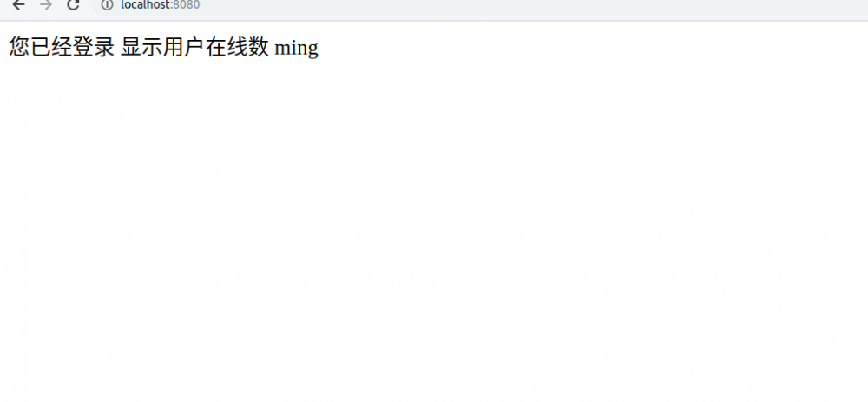Click the text 您已经登录
This screenshot has width=868, height=402.
[x=62, y=48]
